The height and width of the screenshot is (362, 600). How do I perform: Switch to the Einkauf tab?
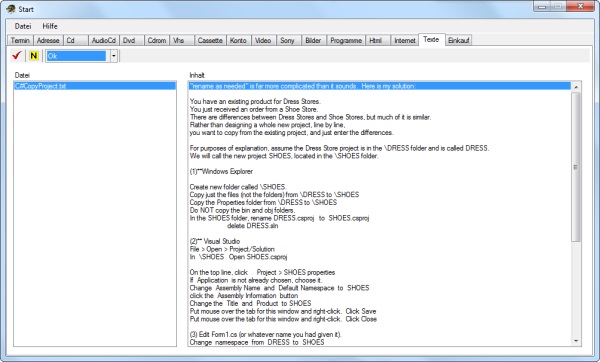pyautogui.click(x=458, y=40)
